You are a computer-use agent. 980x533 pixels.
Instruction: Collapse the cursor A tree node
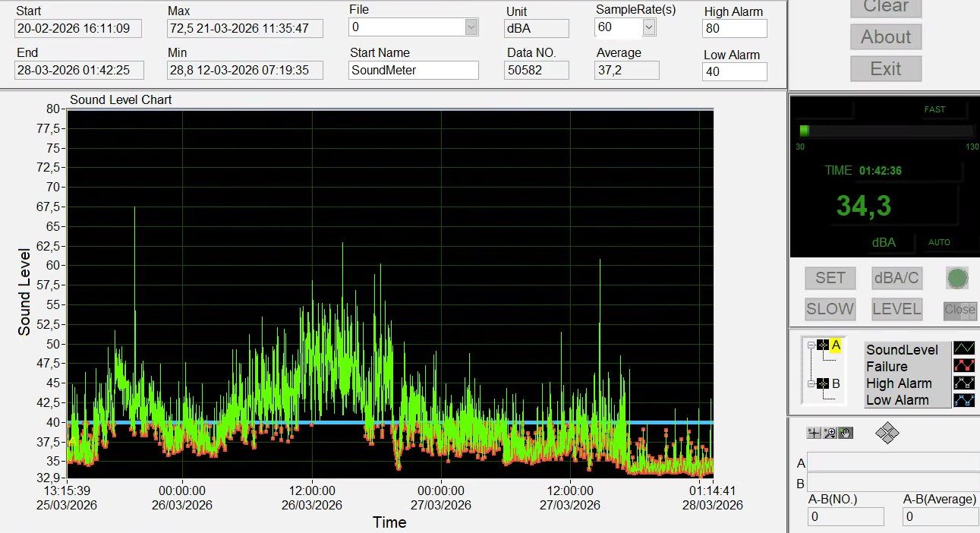[810, 345]
